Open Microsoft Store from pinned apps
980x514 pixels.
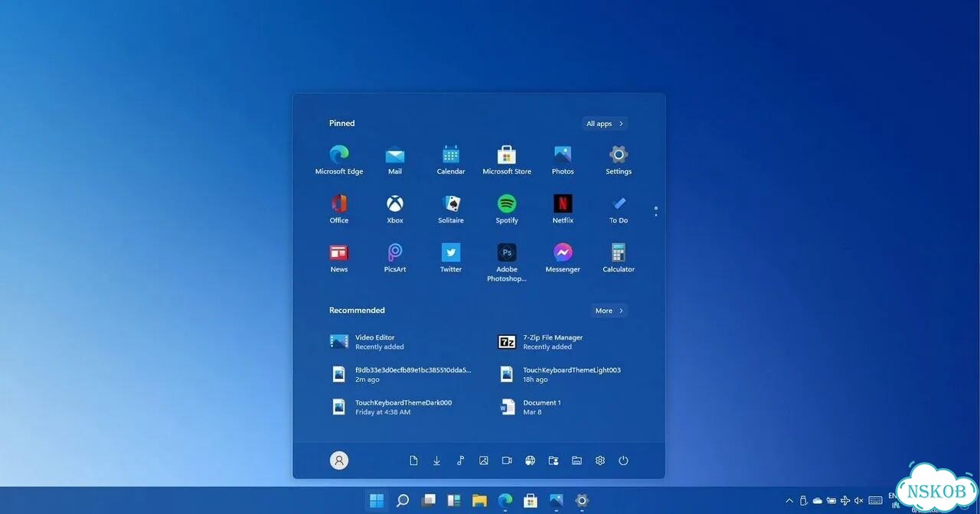[507, 161]
